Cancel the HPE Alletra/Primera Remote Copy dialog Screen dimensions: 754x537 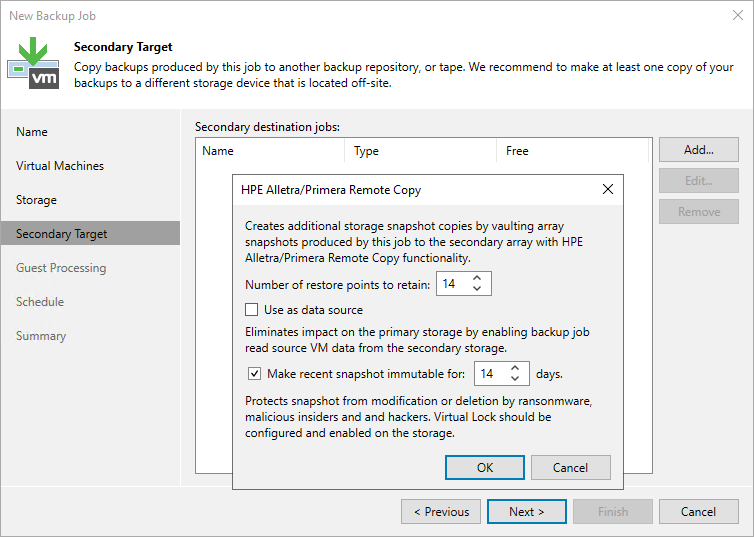click(x=570, y=468)
